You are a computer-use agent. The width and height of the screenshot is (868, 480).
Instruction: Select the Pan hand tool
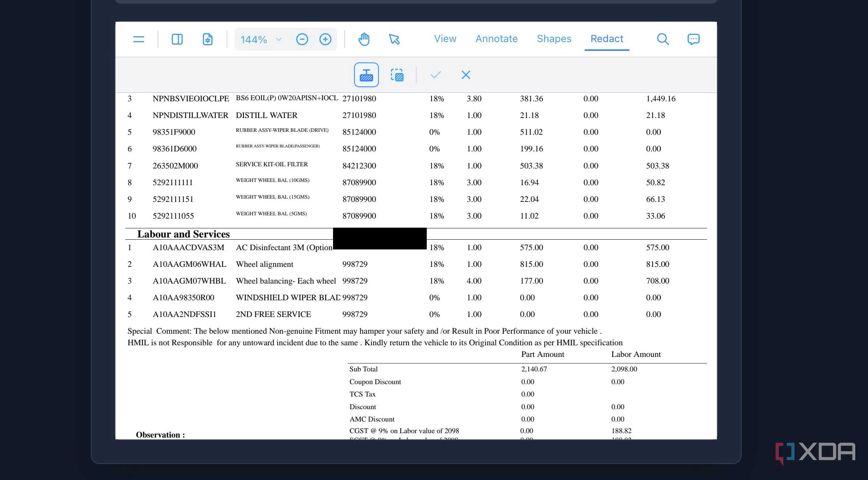point(364,39)
